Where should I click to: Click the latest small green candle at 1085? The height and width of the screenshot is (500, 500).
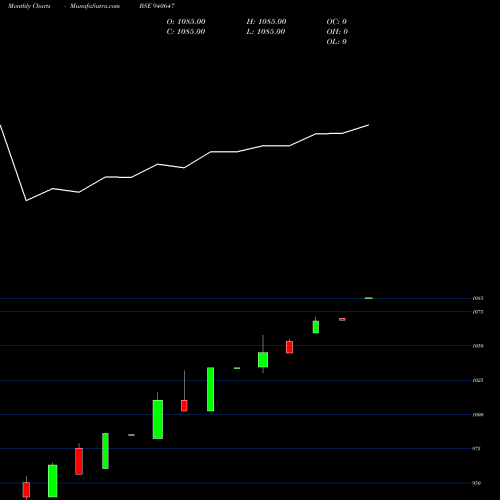[369, 298]
